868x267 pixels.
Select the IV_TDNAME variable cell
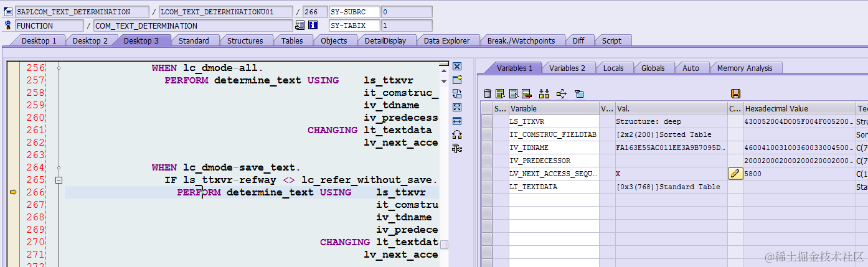tap(554, 148)
